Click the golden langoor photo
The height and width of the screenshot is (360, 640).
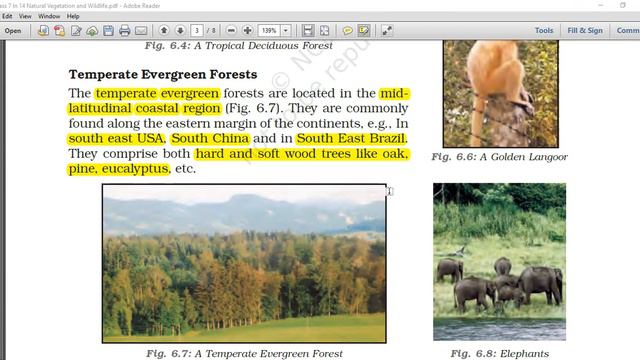tap(501, 93)
